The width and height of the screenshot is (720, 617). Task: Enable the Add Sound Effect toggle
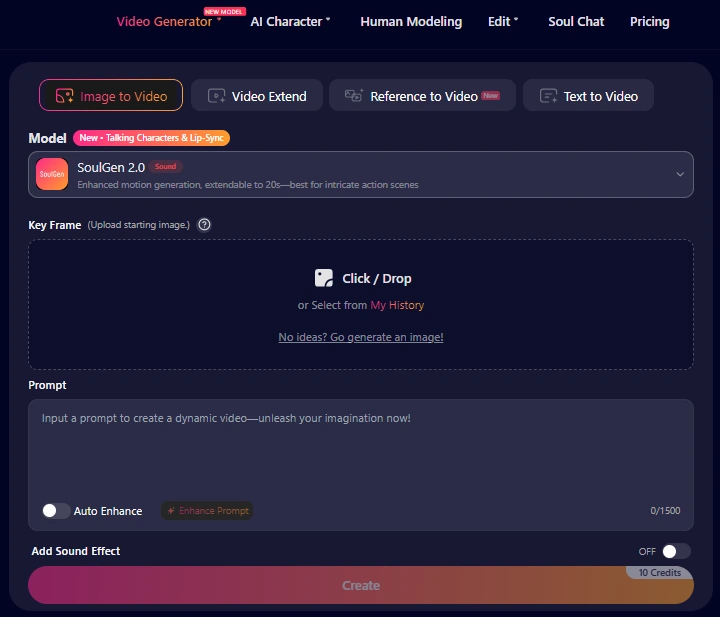click(x=676, y=551)
